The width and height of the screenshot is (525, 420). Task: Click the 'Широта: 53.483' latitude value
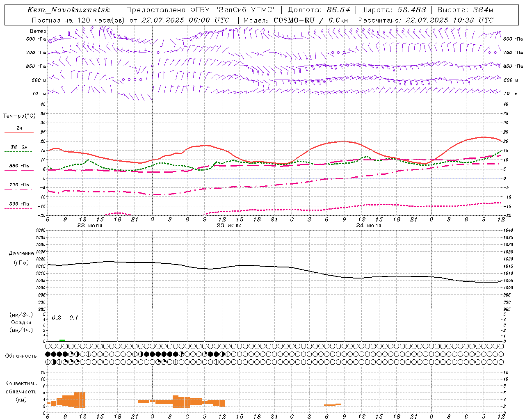tap(393, 10)
